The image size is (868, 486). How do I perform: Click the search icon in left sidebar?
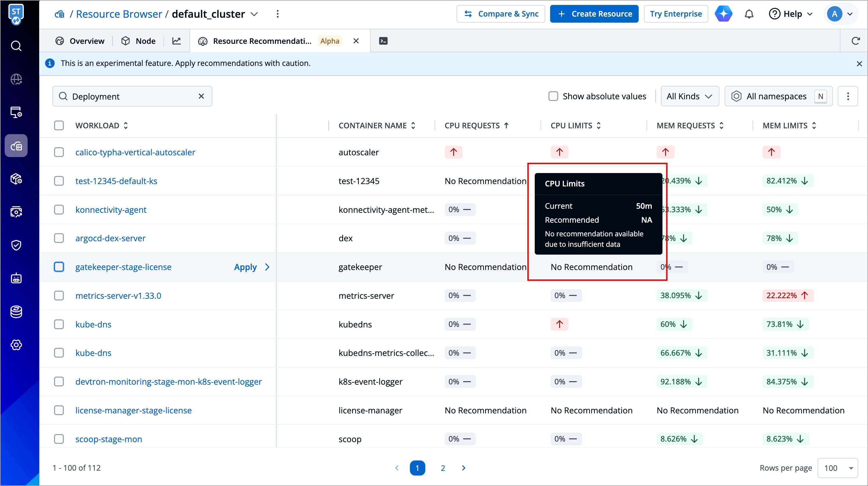coord(16,46)
